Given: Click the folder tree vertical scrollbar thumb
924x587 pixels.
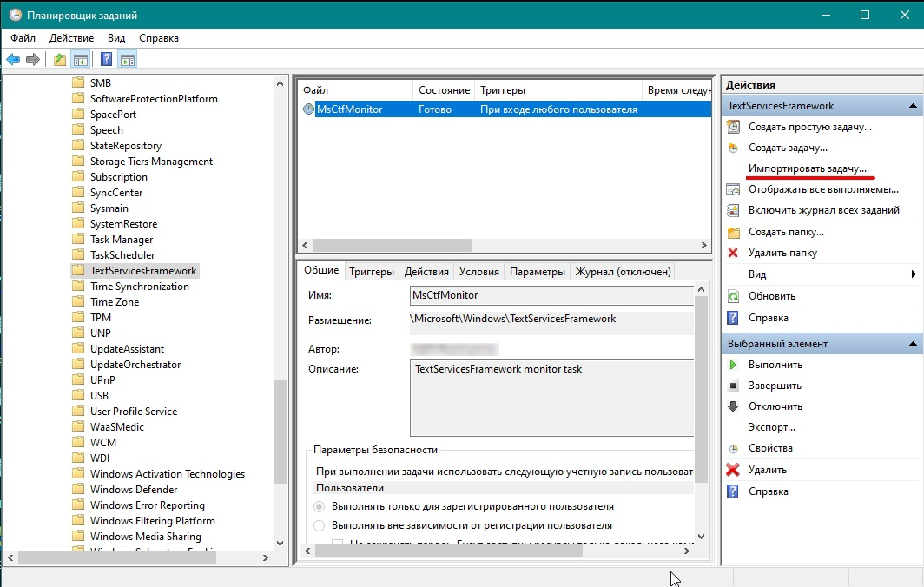Looking at the screenshot, I should coord(280,432).
